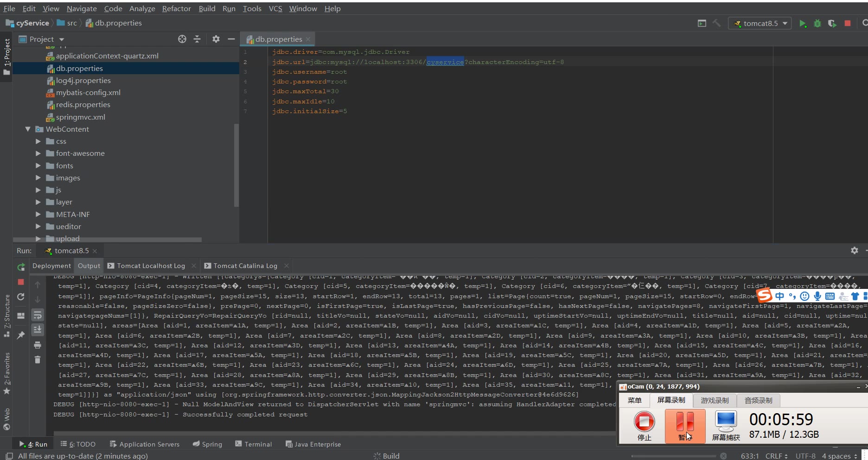Open the Spring tool window

(207, 444)
